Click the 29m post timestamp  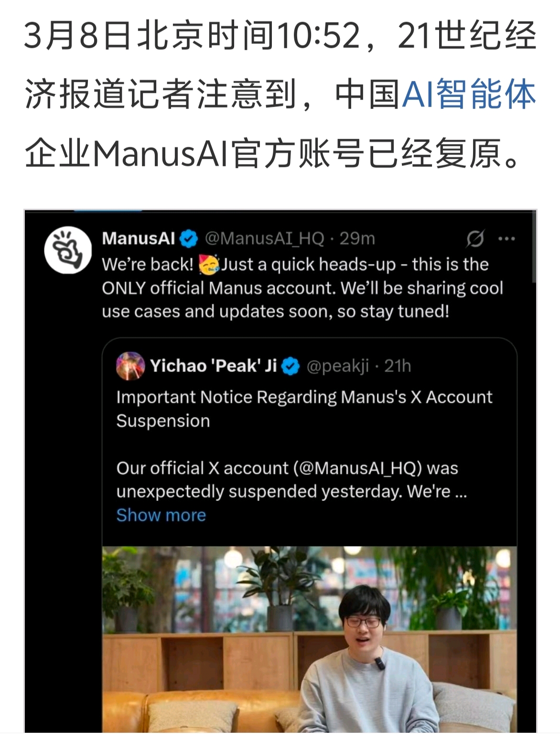357,239
